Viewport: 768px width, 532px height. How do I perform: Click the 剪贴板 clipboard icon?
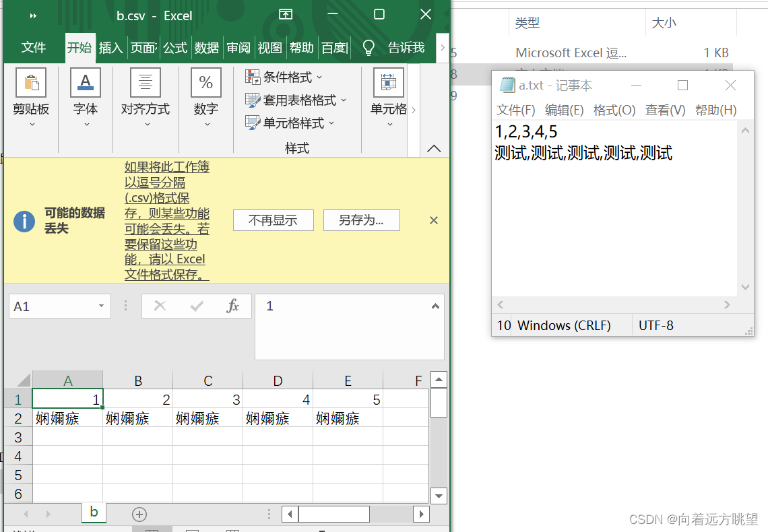[x=30, y=82]
